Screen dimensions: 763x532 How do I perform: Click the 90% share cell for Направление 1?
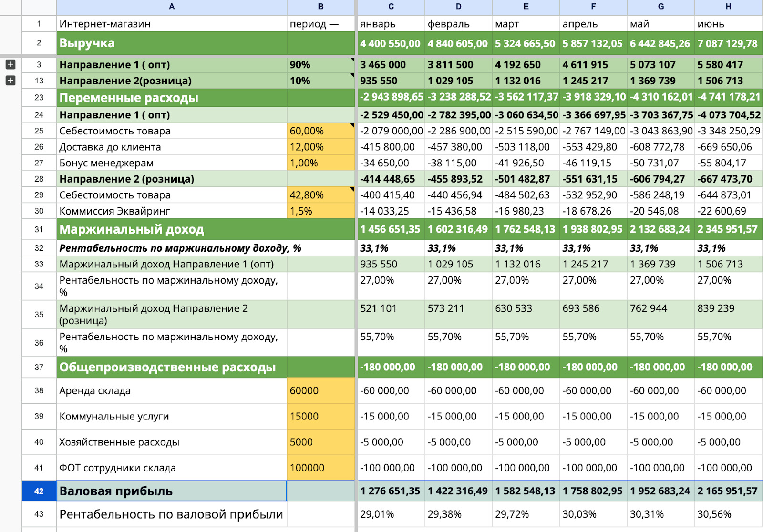tap(320, 65)
